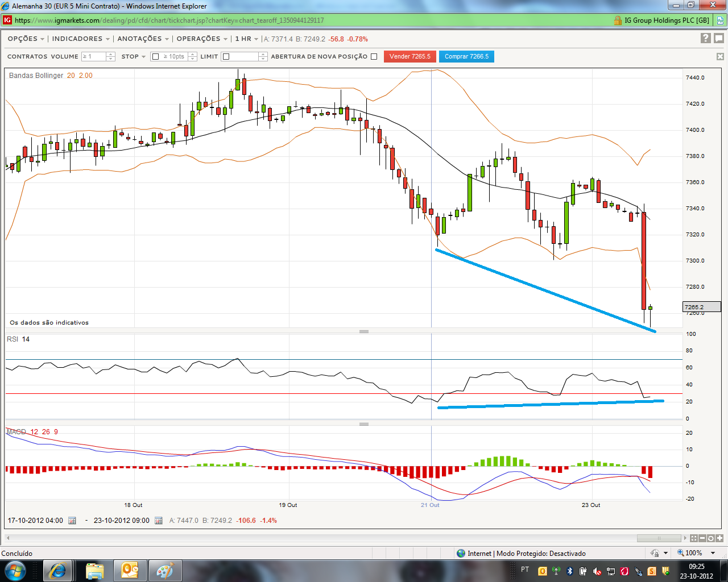Click the chart zoom out minus icon

pyautogui.click(x=702, y=538)
